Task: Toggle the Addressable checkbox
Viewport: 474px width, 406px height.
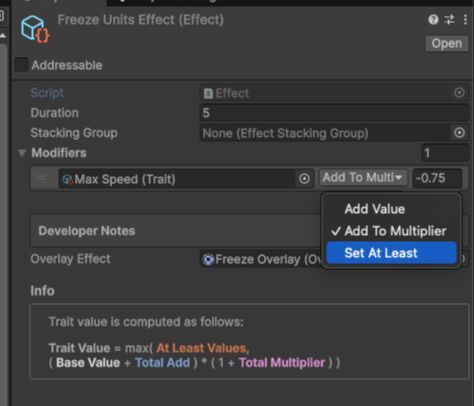Action: click(x=22, y=65)
